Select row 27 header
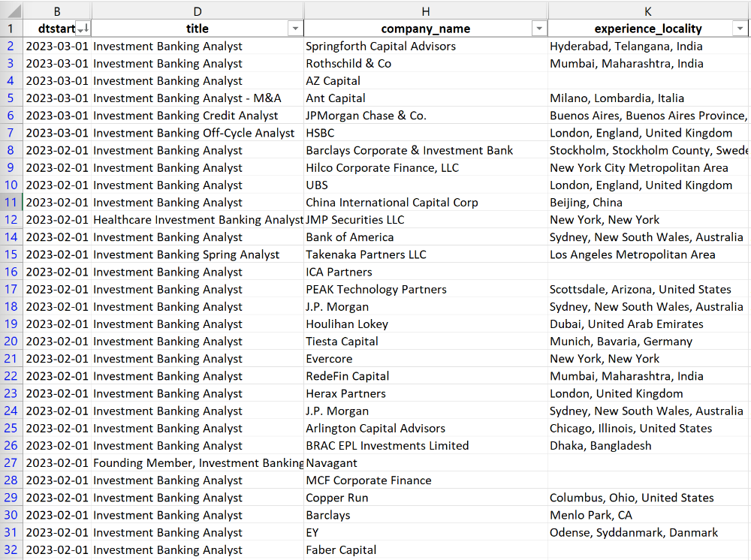 [x=11, y=463]
